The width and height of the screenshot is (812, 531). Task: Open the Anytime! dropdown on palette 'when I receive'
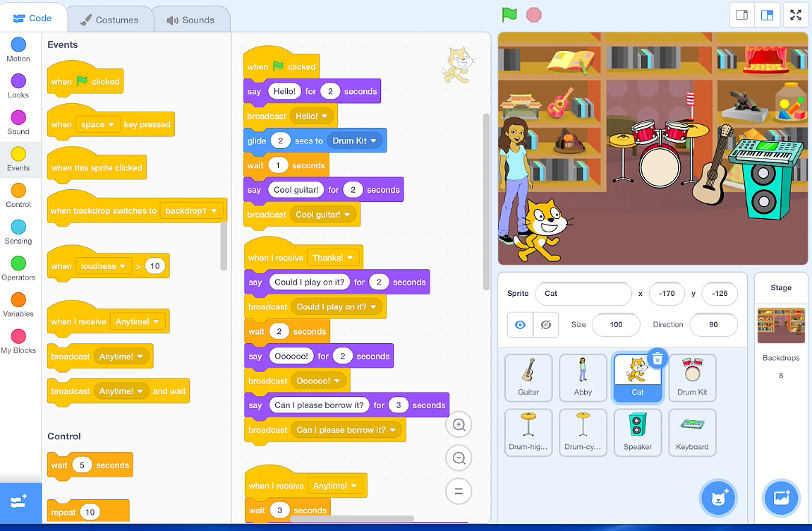(138, 321)
